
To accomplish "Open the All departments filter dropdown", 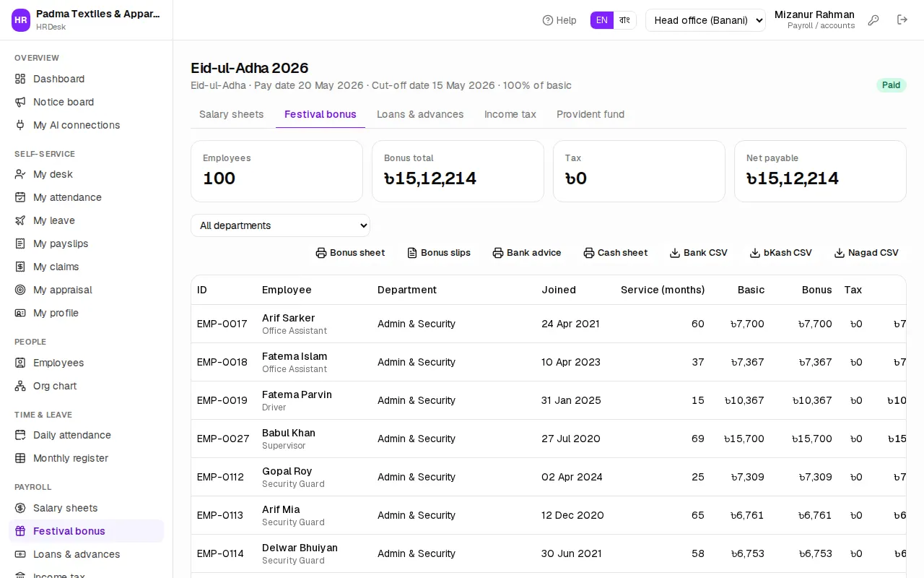I will click(x=280, y=225).
